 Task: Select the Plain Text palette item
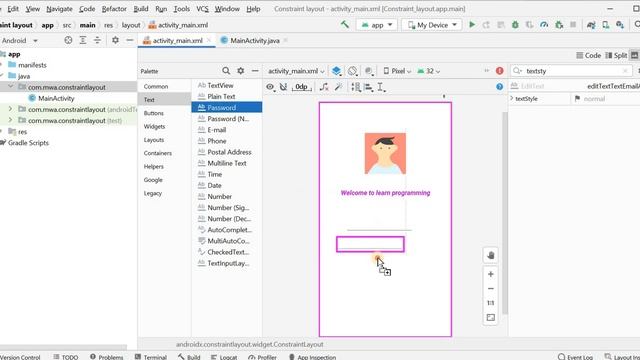(x=227, y=96)
